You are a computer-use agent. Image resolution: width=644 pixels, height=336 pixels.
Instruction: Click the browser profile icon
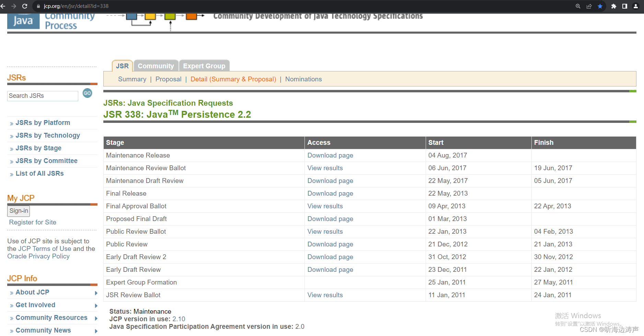point(636,6)
